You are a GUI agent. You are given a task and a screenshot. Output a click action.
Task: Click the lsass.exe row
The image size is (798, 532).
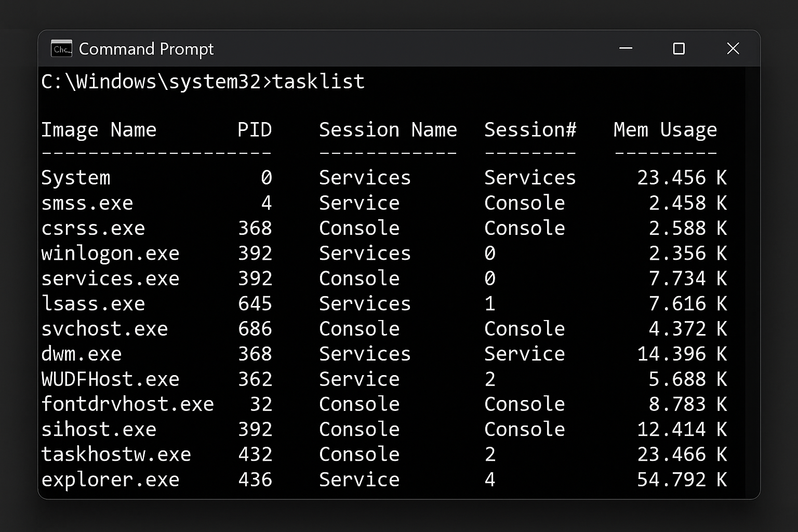pyautogui.click(x=93, y=303)
